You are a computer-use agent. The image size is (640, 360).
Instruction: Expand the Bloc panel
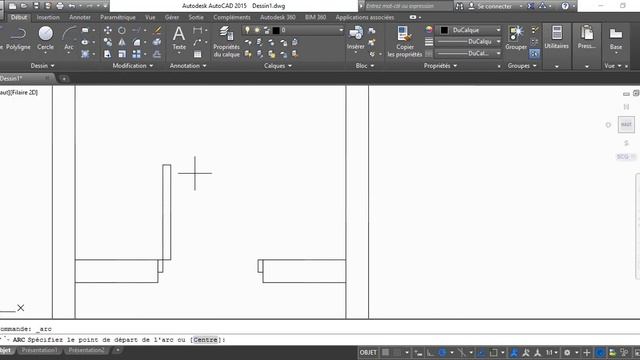(364, 65)
